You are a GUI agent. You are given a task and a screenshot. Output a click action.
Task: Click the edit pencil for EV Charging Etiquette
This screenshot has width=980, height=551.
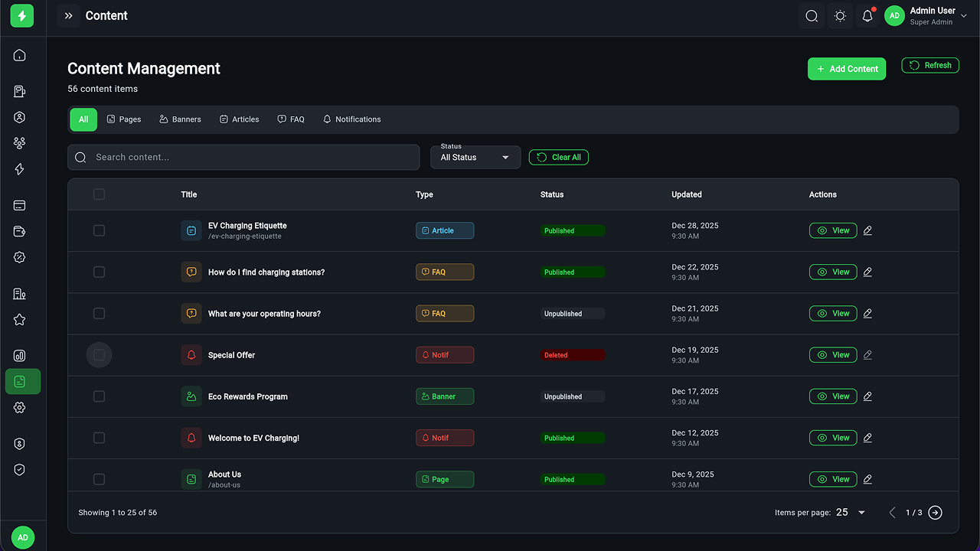tap(867, 230)
